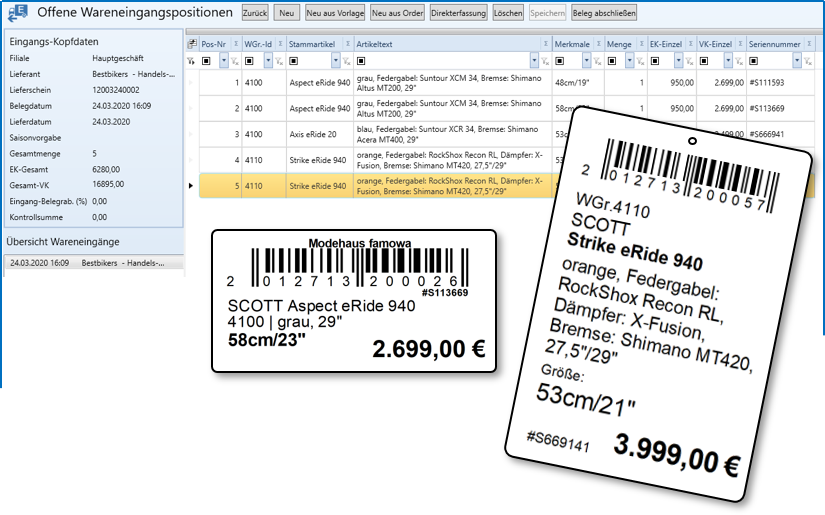Click the sum icon in the Menge column header
The height and width of the screenshot is (515, 825).
[641, 44]
